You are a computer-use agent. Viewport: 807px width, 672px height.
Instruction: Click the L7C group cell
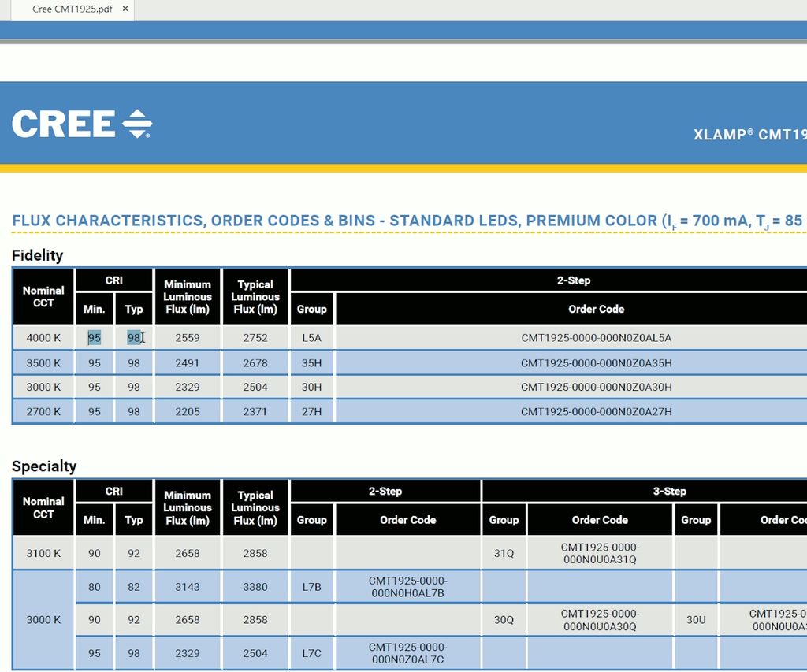[x=311, y=653]
